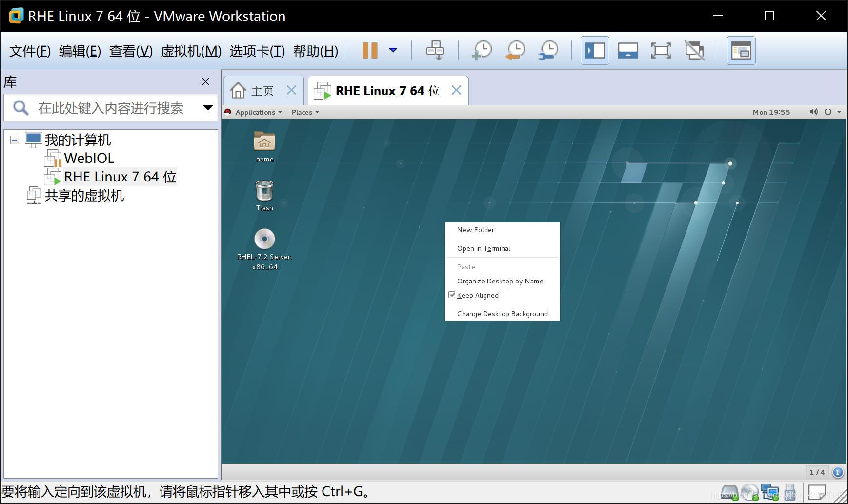This screenshot has height=504, width=848.
Task: Click the Mon 19:55 clock in top bar
Action: (771, 112)
